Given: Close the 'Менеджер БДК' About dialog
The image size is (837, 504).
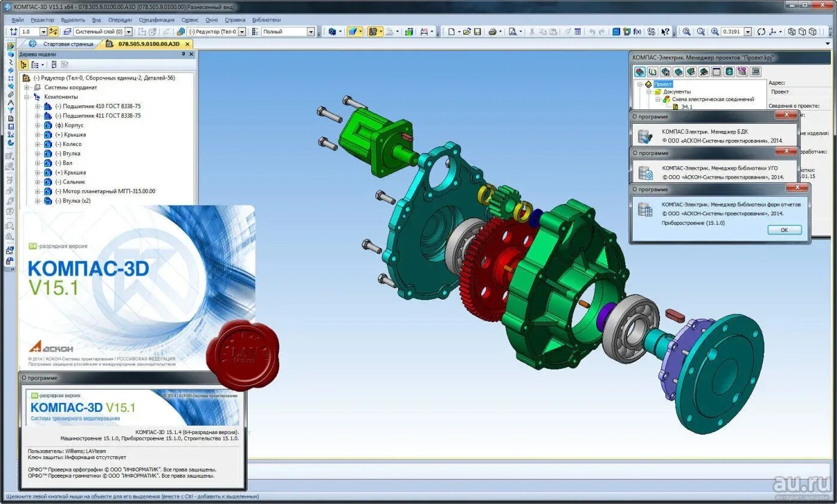Looking at the screenshot, I should 786,115.
